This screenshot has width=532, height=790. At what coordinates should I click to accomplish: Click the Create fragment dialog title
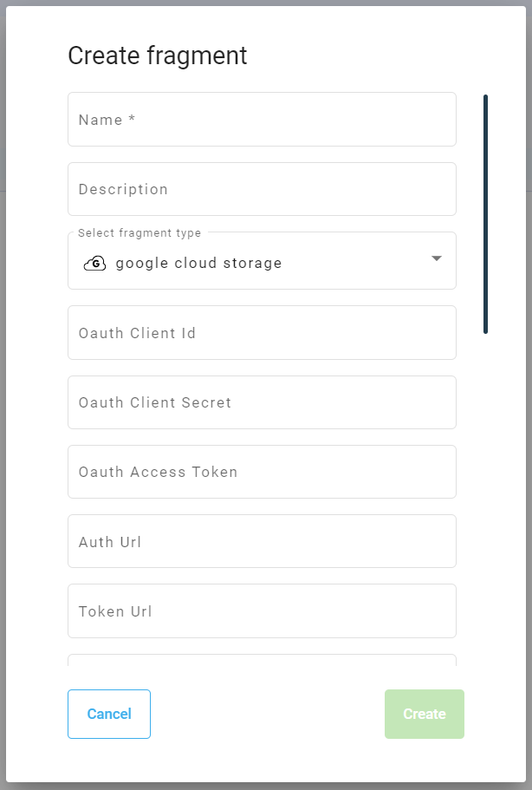point(156,55)
